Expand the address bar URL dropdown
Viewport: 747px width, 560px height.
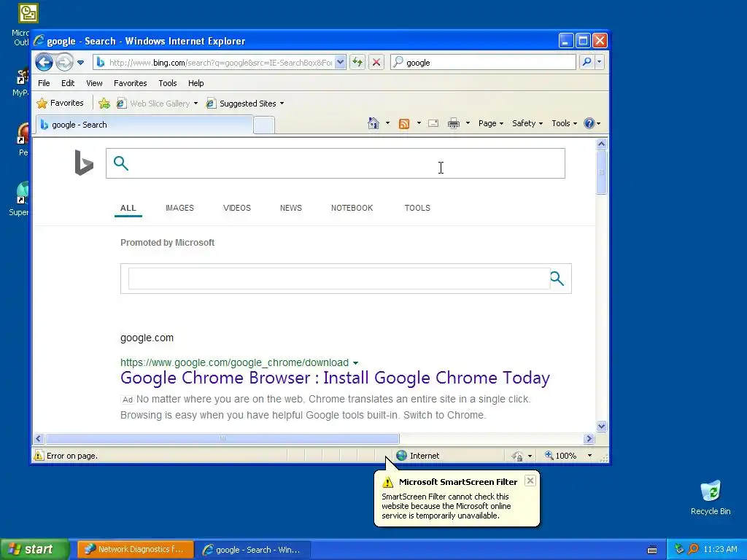point(340,63)
